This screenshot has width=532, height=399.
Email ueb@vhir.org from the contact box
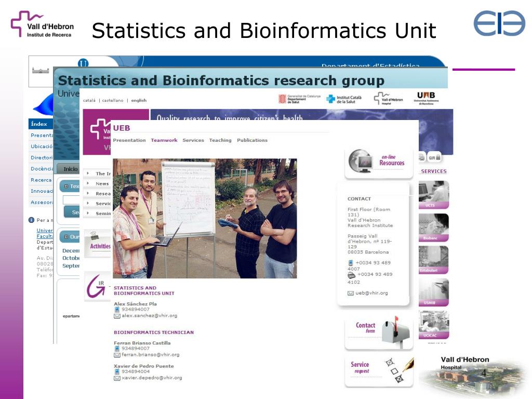point(371,293)
